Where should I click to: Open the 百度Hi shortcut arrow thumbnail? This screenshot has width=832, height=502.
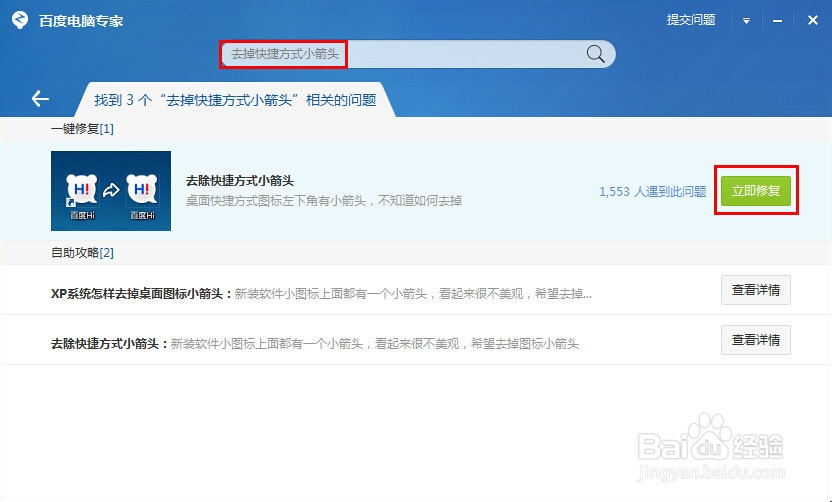tap(111, 191)
